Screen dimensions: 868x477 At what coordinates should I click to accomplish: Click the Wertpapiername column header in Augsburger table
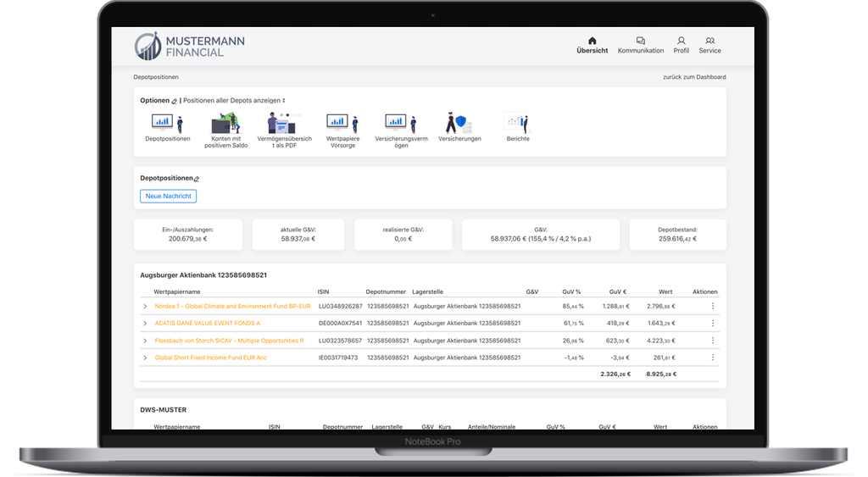tap(177, 291)
